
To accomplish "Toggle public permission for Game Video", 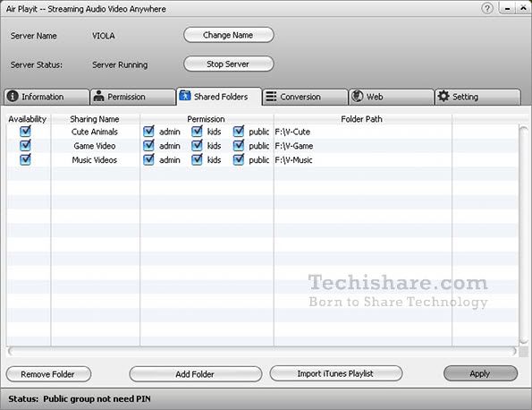I will [x=239, y=145].
